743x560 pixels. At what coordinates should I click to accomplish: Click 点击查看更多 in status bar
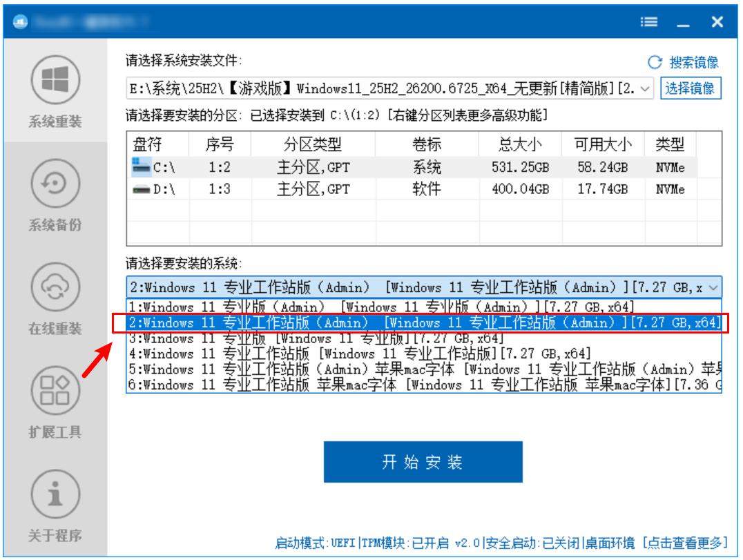(685, 543)
